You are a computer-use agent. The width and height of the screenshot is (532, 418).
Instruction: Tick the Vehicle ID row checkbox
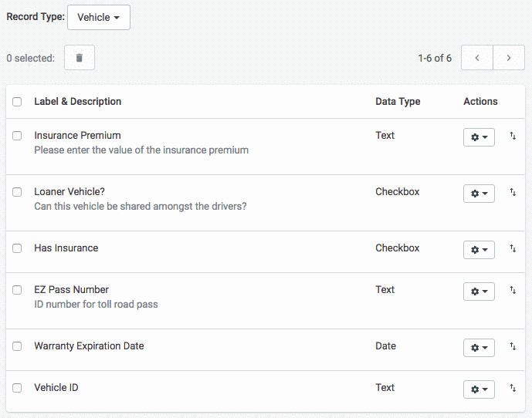coord(17,388)
